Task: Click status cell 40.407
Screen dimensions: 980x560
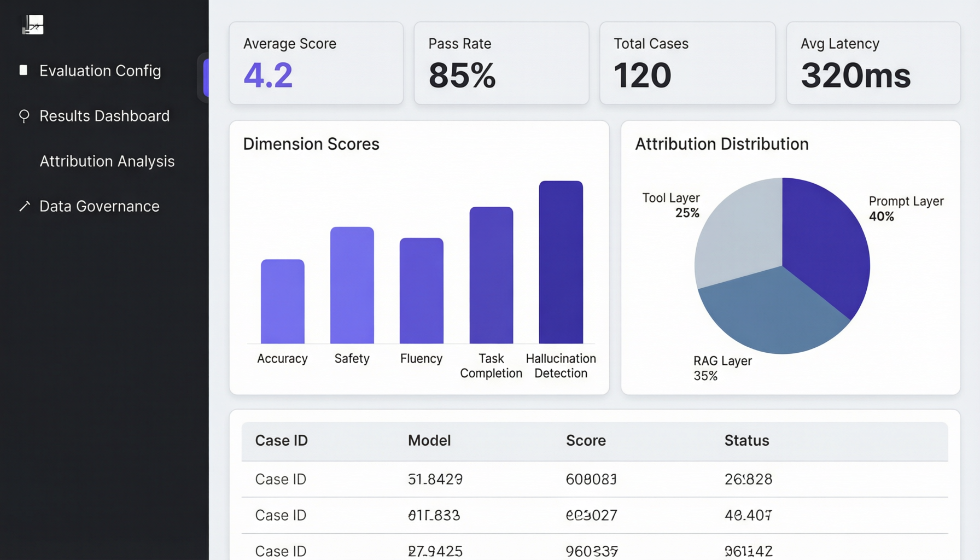Action: tap(748, 515)
